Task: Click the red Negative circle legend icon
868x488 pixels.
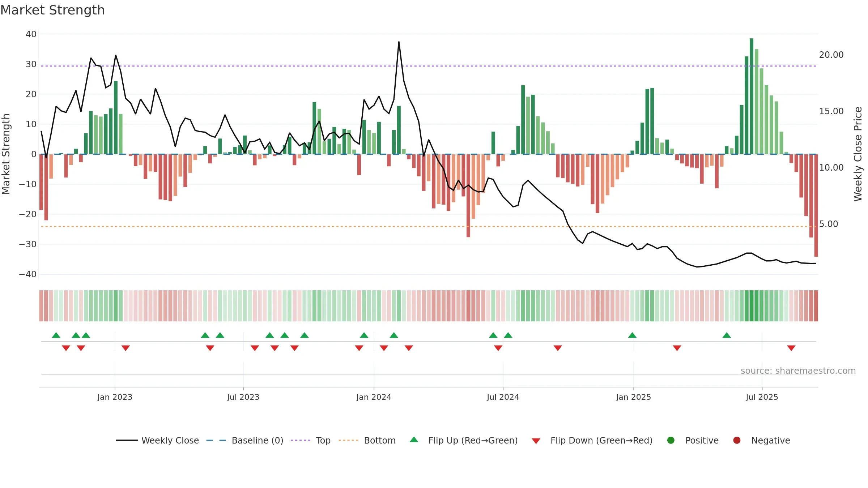Action: [737, 440]
